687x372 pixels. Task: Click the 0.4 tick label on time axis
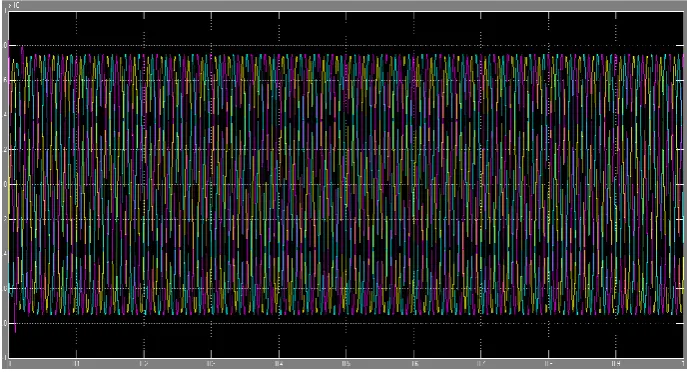tap(279, 364)
